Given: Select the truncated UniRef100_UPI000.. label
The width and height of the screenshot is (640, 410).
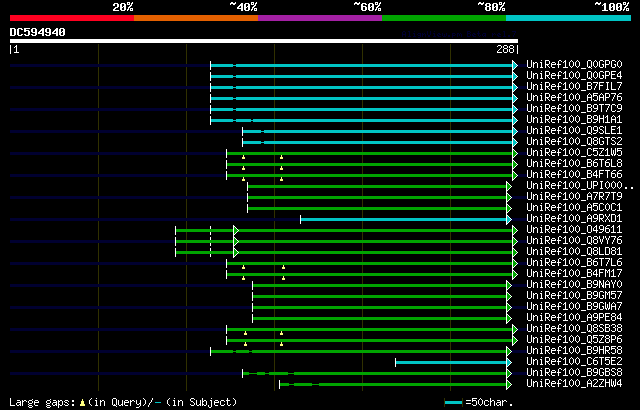Looking at the screenshot, I should tap(580, 186).
